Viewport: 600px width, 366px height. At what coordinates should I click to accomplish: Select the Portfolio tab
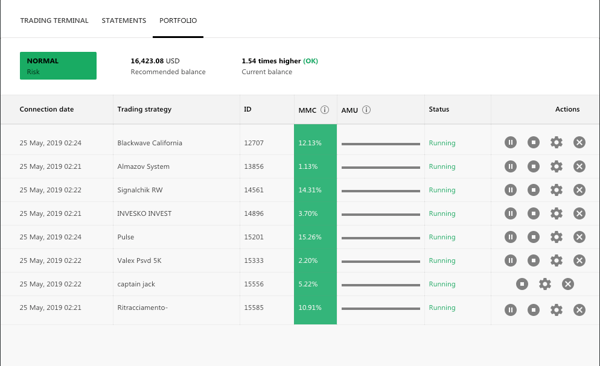(x=178, y=21)
